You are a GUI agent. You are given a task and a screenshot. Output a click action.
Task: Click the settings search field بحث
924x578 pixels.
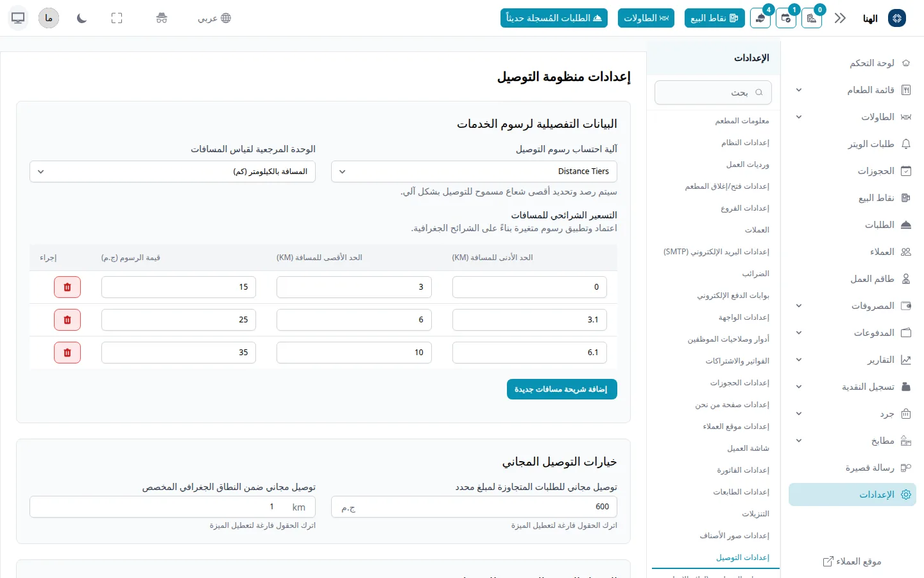point(713,92)
